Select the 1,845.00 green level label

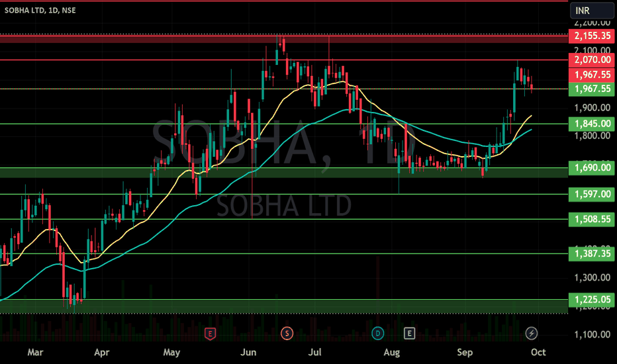[592, 124]
